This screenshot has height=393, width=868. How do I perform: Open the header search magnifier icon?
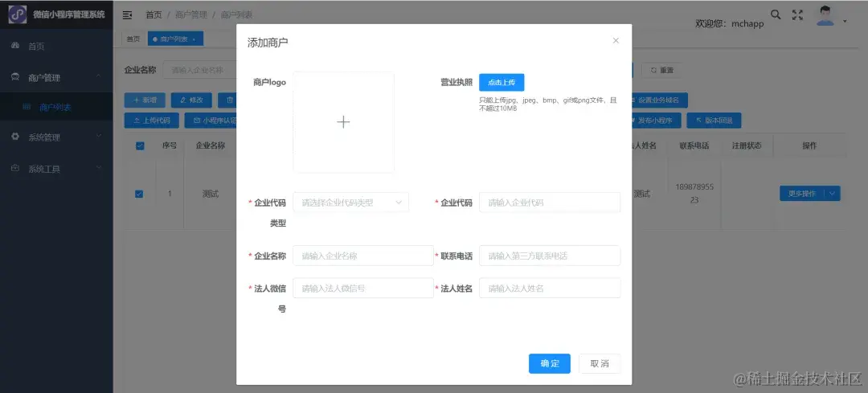click(x=776, y=15)
